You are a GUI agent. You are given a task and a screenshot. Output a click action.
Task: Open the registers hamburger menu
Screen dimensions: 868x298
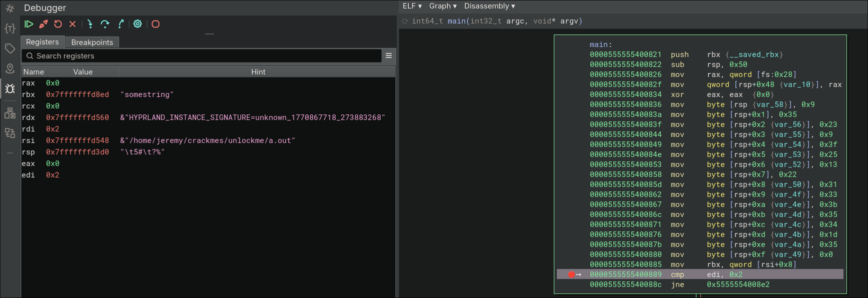pyautogui.click(x=389, y=55)
